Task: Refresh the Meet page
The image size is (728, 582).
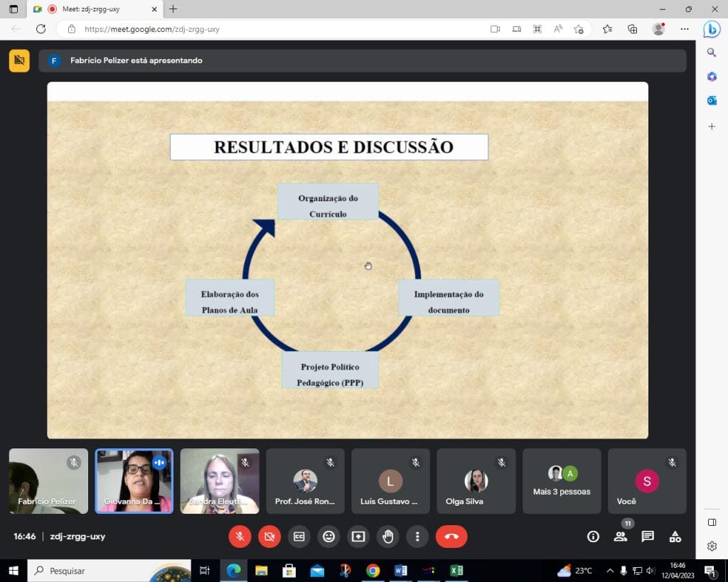Action: (x=41, y=29)
